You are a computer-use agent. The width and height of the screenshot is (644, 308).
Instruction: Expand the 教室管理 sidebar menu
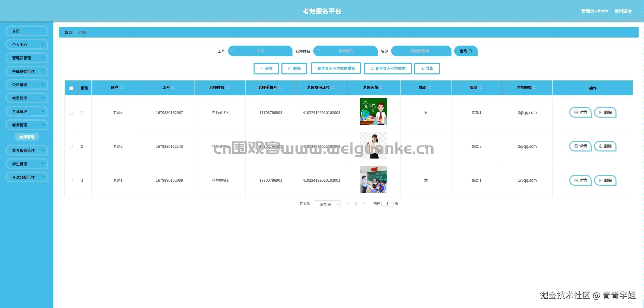point(27,98)
